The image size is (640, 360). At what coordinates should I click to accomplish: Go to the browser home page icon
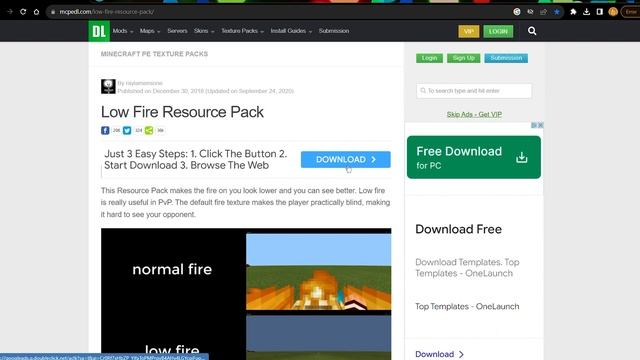click(36, 12)
